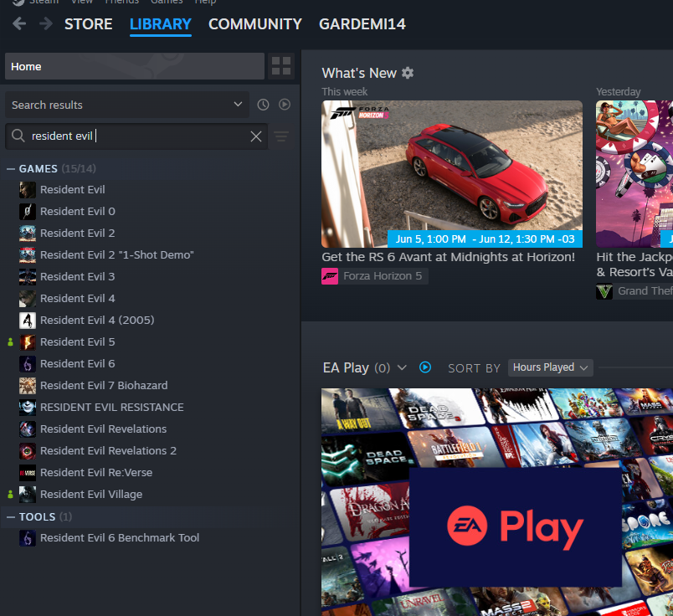Open the Forza Horizon news thumbnail
The image size is (673, 616).
coord(452,174)
